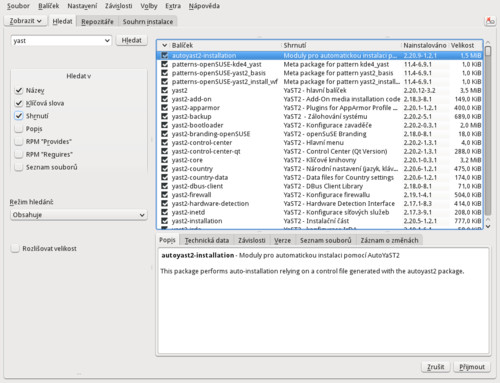The image size is (500, 383).
Task: Select the Popis details tab
Action: click(x=167, y=240)
